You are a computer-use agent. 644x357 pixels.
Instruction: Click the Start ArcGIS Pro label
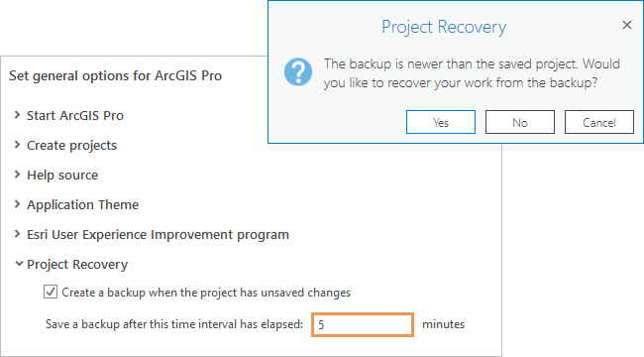pos(75,116)
